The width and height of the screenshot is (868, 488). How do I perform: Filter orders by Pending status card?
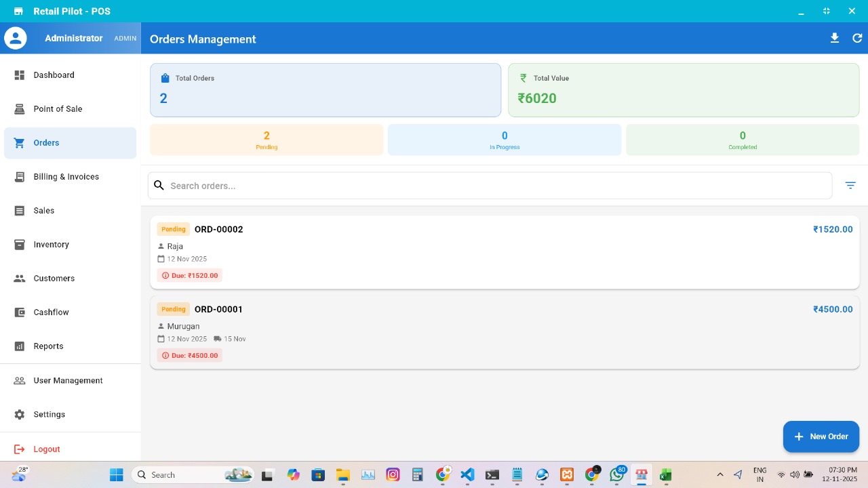coord(267,140)
